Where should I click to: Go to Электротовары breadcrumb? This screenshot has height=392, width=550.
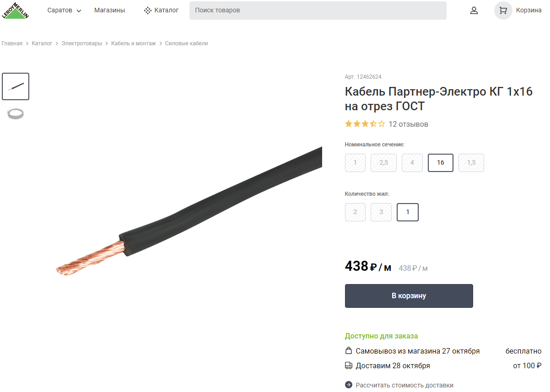pos(82,43)
